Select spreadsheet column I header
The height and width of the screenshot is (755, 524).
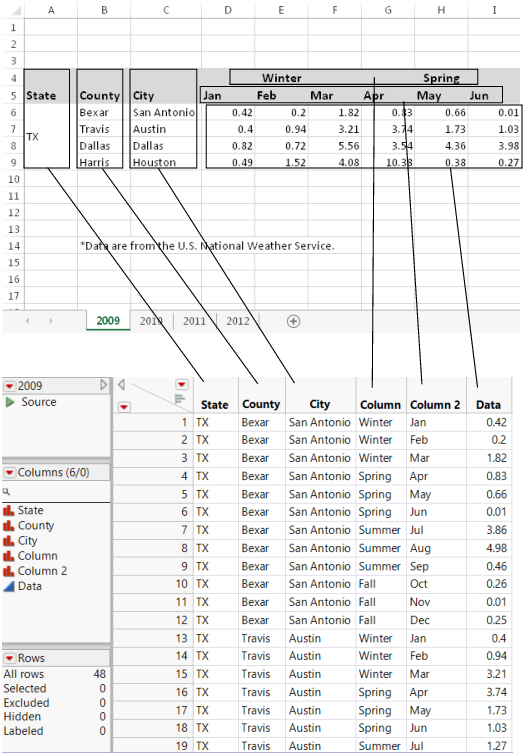494,10
